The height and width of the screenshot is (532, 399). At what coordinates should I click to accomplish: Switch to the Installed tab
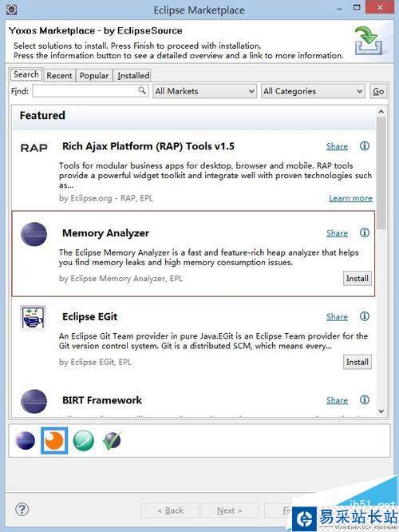click(x=133, y=75)
